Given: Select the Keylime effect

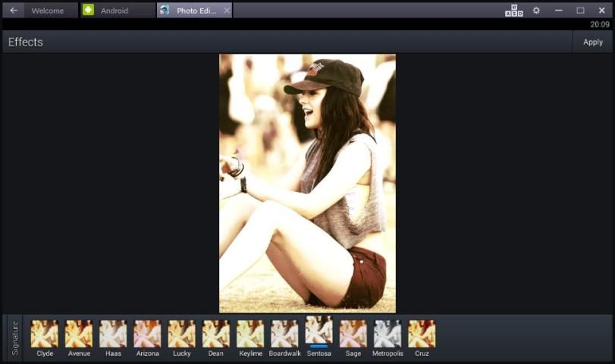Looking at the screenshot, I should 250,334.
